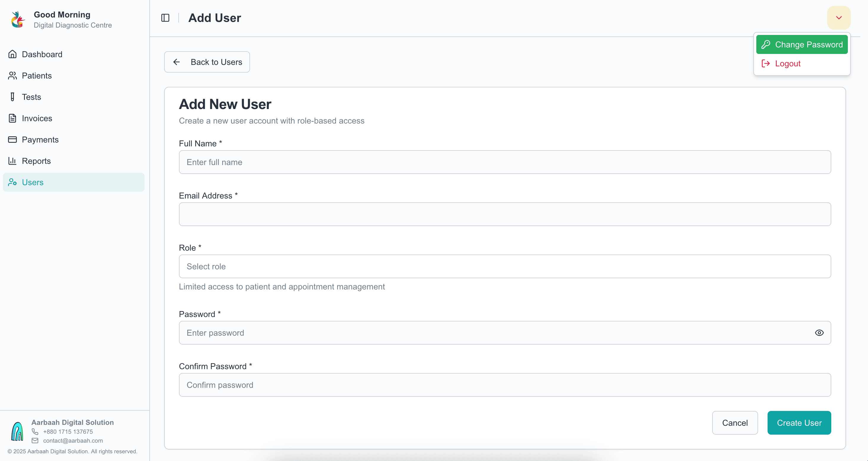Screen dimensions: 868x461
Task: Click the Aarbaah Digital Solution name
Action: click(73, 422)
